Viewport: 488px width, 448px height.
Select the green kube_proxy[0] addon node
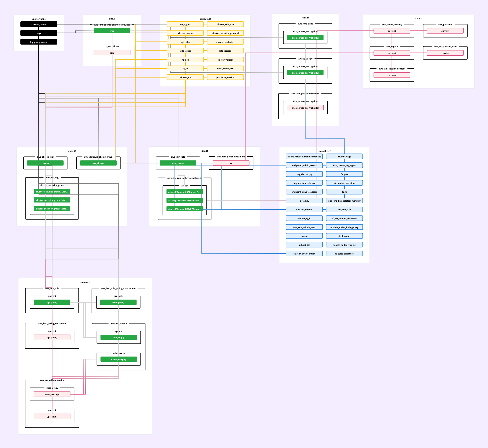click(119, 359)
